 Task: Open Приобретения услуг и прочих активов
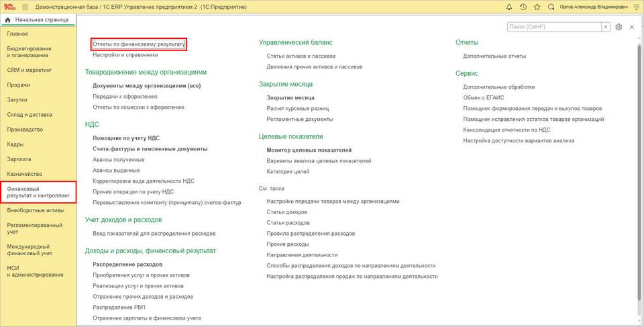pos(141,275)
